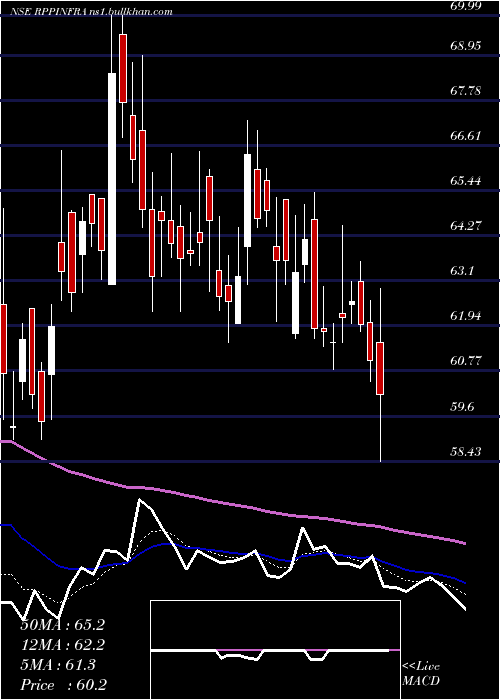This screenshot has height=700, width=500.
Task: Click the 69.99 price axis label
Action: pos(465,5)
